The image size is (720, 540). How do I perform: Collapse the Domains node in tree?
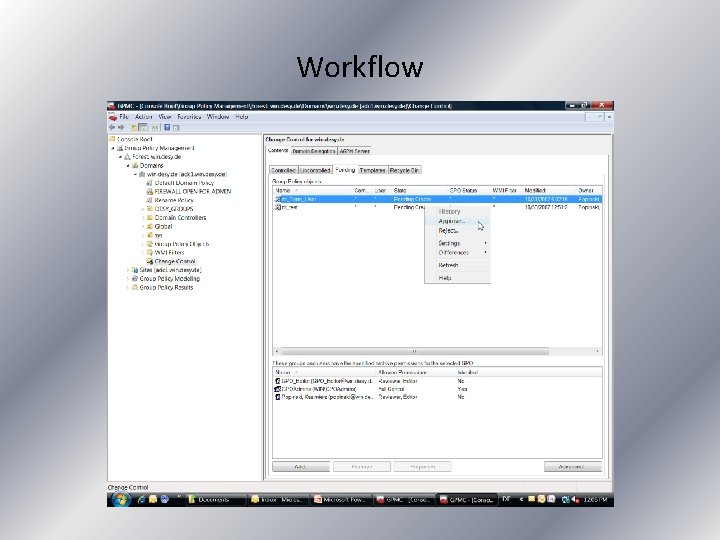pos(128,165)
